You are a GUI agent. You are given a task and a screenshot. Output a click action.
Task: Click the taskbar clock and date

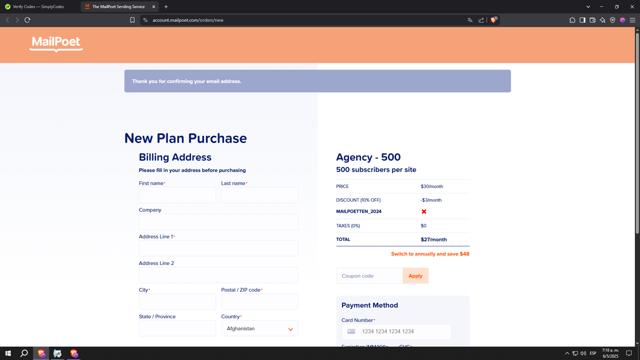pos(610,353)
